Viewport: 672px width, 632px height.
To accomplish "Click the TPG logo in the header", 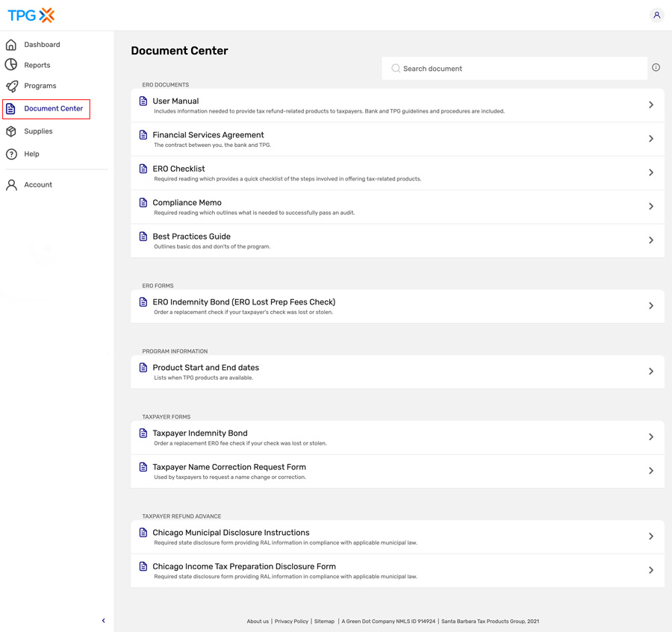I will pyautogui.click(x=30, y=14).
